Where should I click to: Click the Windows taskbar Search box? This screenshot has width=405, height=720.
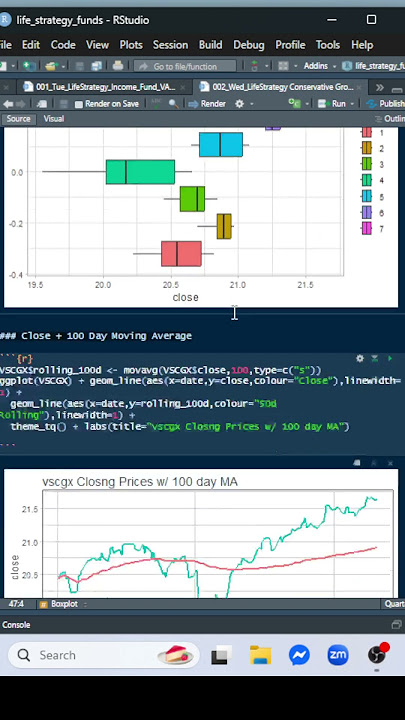click(x=103, y=655)
